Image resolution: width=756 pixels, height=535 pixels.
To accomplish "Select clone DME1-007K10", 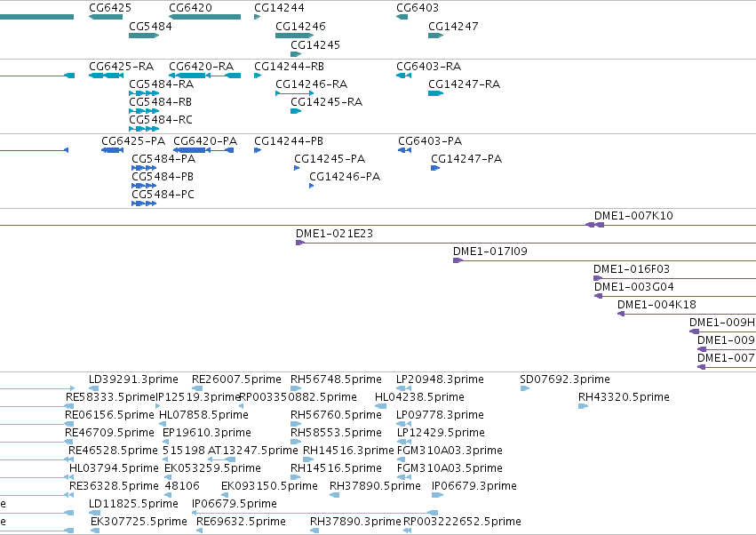I will (x=633, y=216).
